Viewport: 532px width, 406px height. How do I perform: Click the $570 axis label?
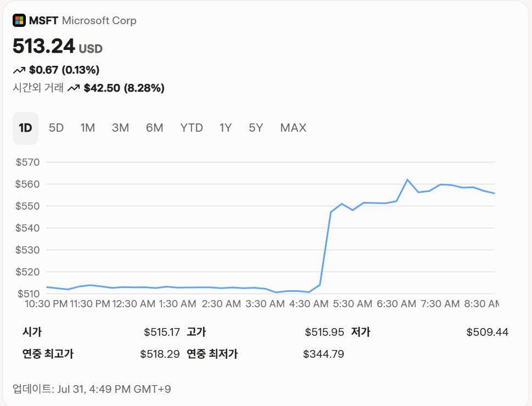(28, 162)
